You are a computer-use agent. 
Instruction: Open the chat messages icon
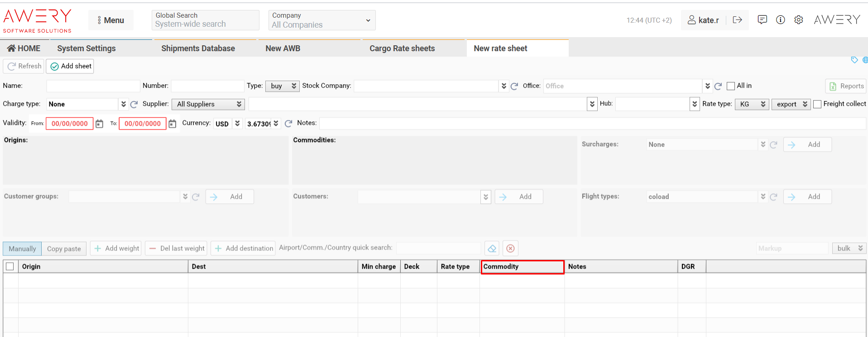click(762, 20)
